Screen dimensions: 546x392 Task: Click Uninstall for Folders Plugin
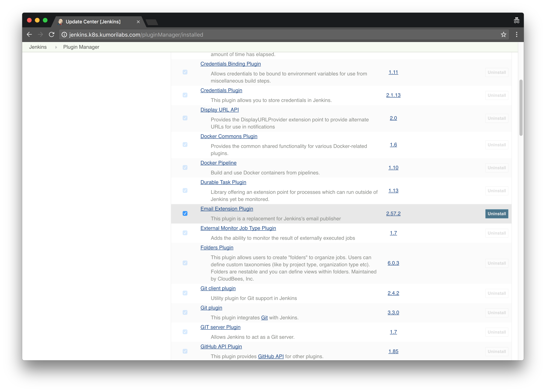[496, 263]
